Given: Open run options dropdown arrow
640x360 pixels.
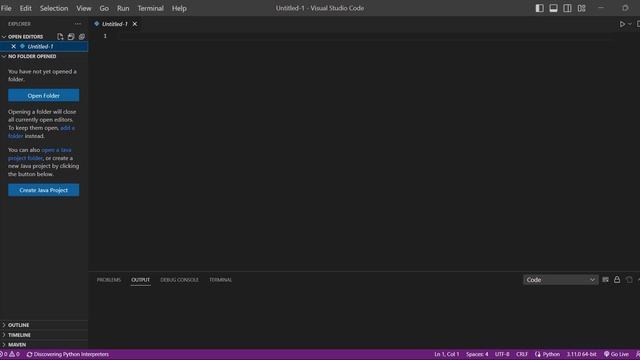Looking at the screenshot, I should pyautogui.click(x=630, y=24).
